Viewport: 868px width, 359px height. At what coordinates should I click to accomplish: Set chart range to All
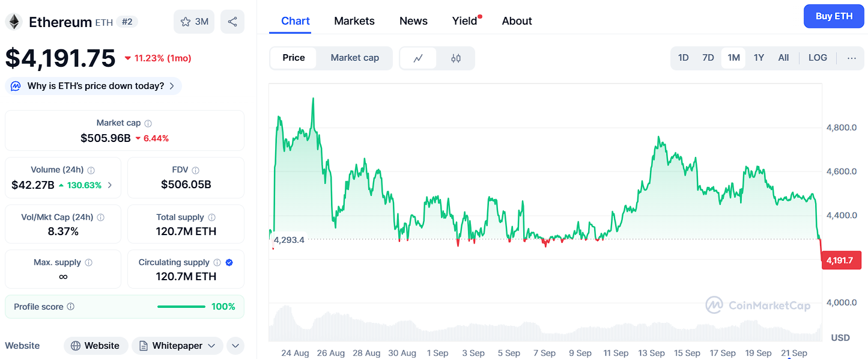[783, 58]
